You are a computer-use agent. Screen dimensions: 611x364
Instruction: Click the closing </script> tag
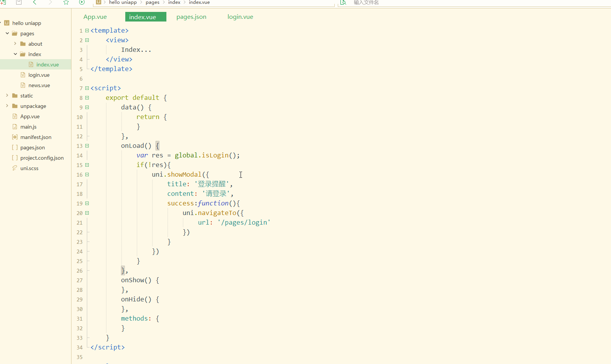pyautogui.click(x=108, y=347)
